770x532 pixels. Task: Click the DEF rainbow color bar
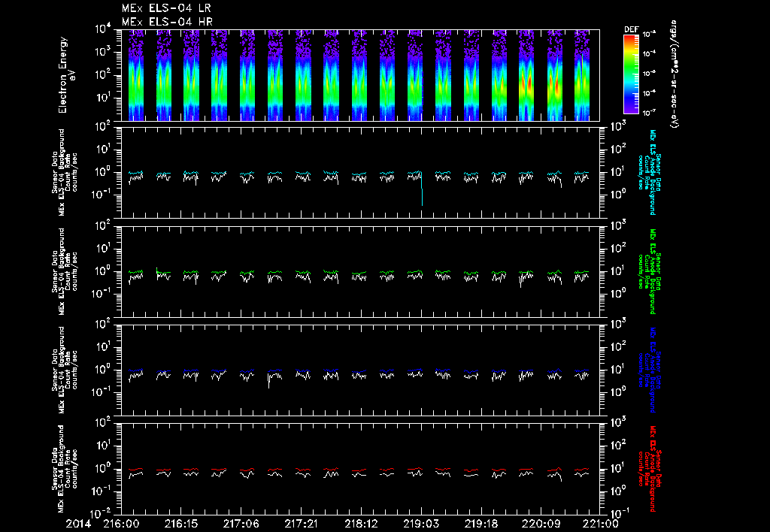coord(631,74)
